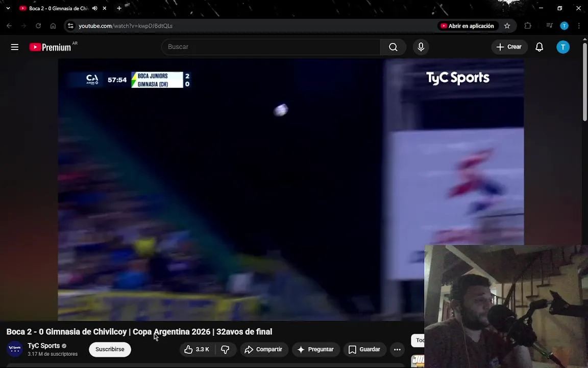Open browser profile avatar
588x368 pixels.
[564, 26]
